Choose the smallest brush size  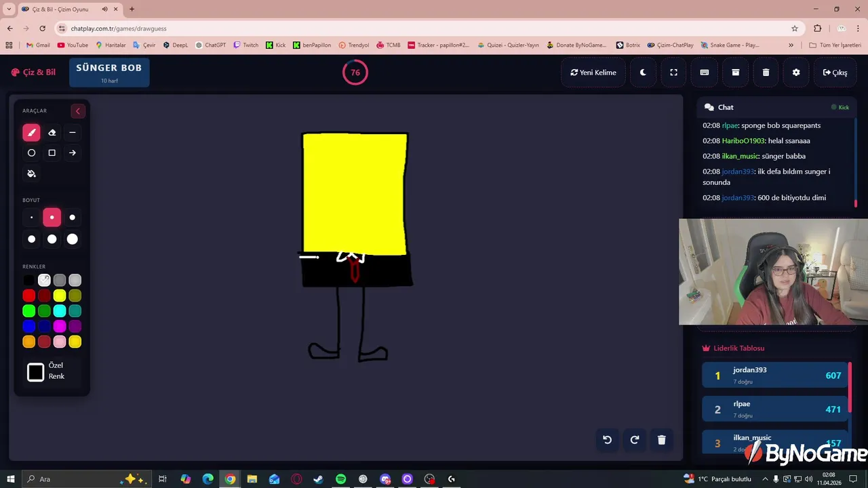point(31,218)
